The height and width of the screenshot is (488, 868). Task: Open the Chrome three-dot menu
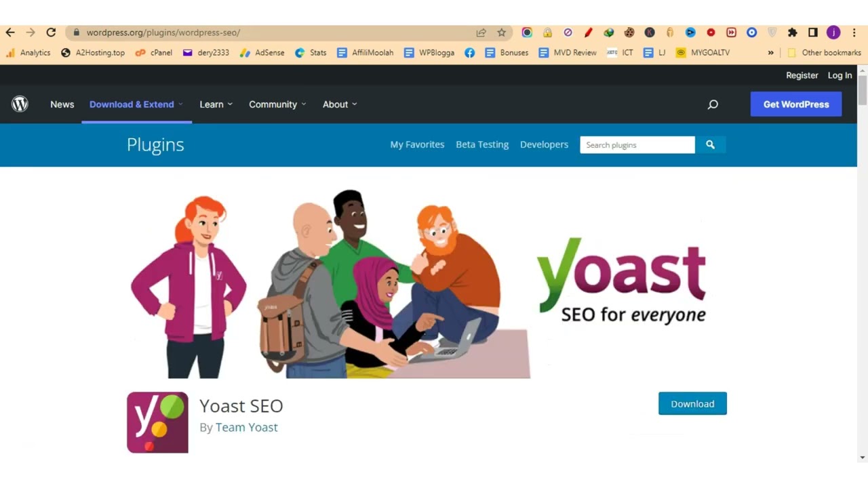tap(854, 33)
